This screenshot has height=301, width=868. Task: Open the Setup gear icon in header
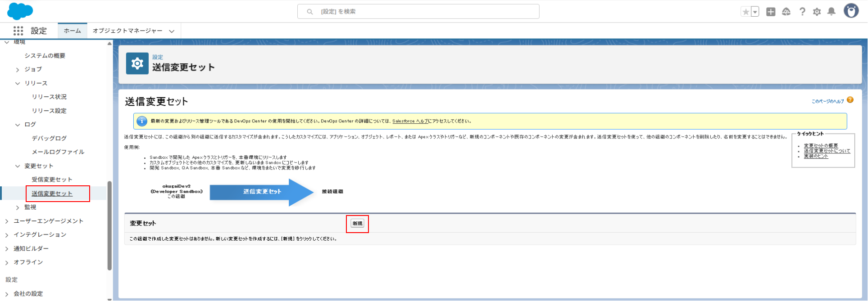pyautogui.click(x=817, y=12)
